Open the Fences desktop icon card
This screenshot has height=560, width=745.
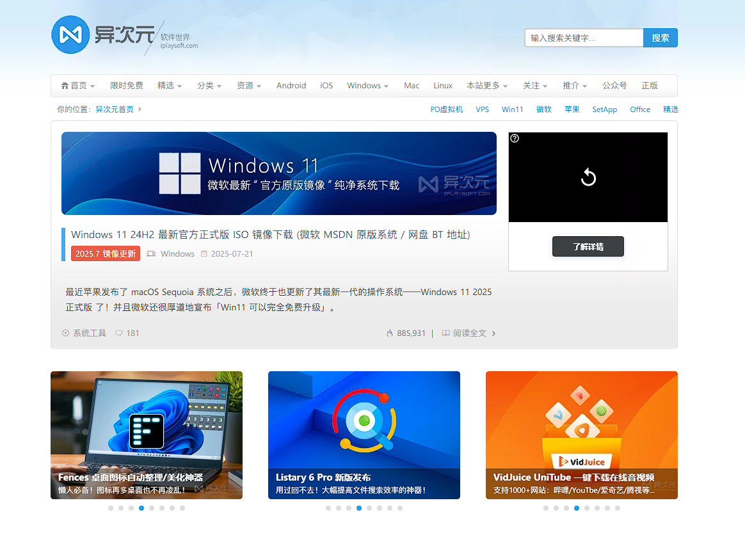click(147, 435)
